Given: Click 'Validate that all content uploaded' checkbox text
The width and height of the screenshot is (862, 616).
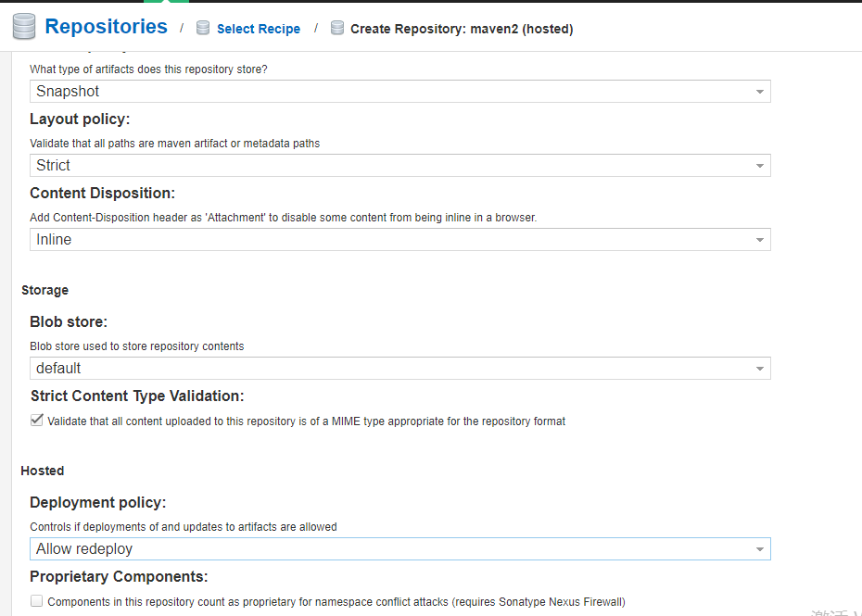Looking at the screenshot, I should click(306, 421).
